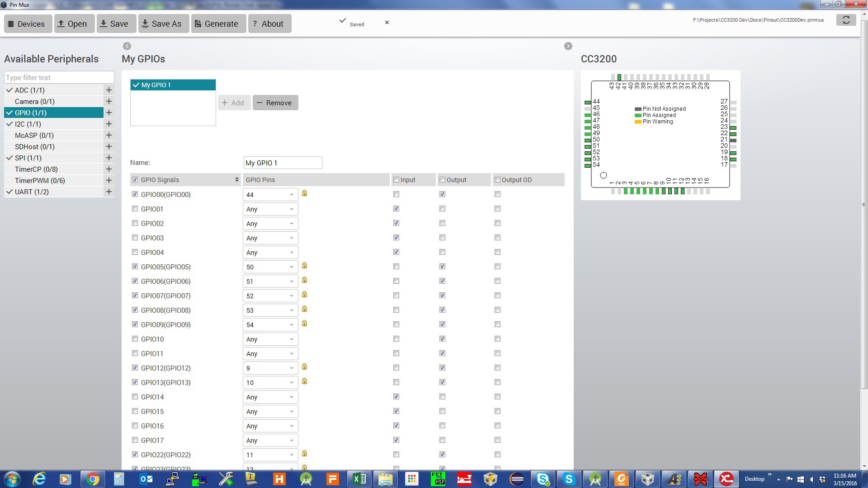The image size is (868, 488).
Task: Open the pin dropdown for GPIO15
Action: click(270, 412)
